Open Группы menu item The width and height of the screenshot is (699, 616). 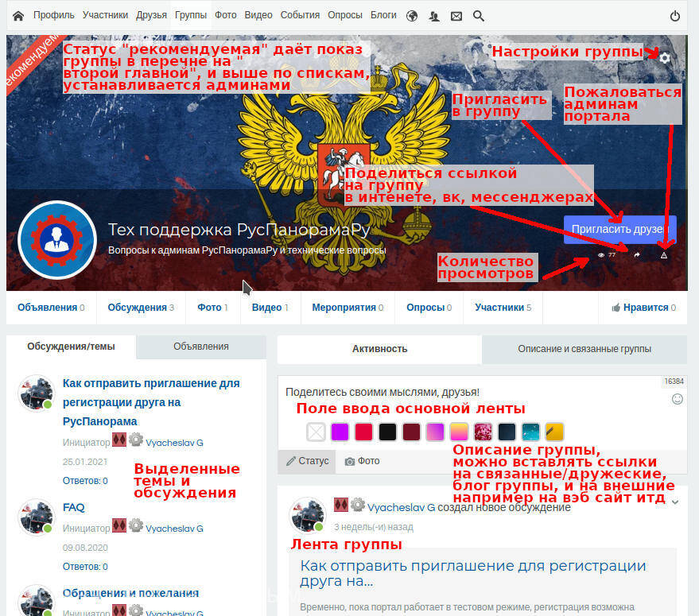(x=191, y=15)
